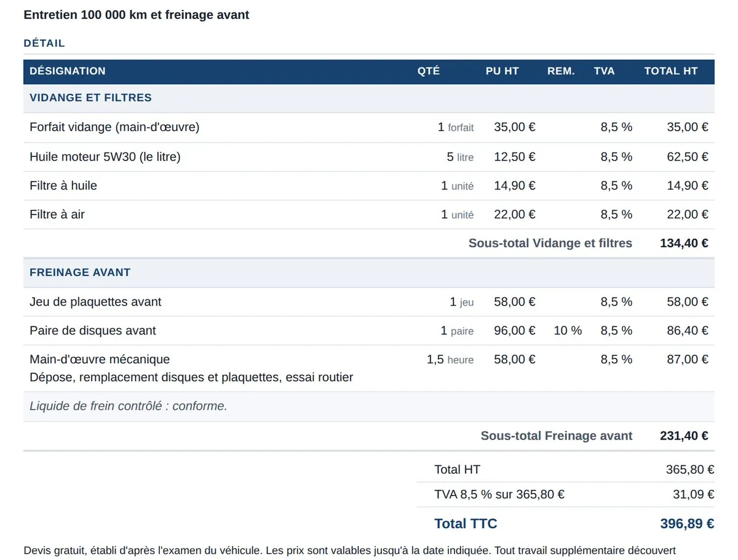Viewport: 738px width, 560px height.
Task: Click the "231,40 €" subtotal amount
Action: [684, 436]
